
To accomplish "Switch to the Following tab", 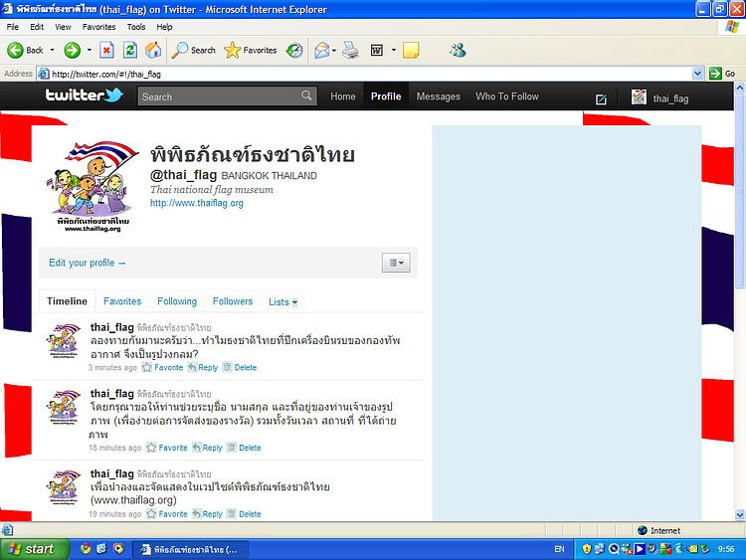I will 177,301.
